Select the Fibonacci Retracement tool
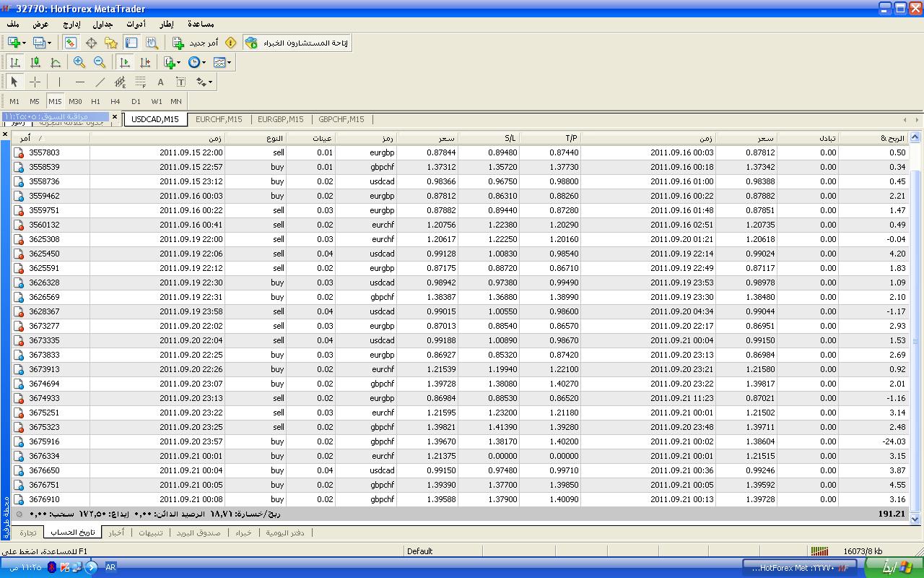This screenshot has width=924, height=578. (x=140, y=82)
